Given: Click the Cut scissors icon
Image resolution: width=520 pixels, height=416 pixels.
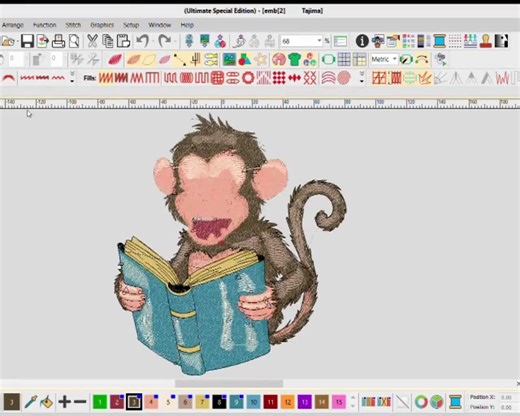Looking at the screenshot, I should coord(92,41).
